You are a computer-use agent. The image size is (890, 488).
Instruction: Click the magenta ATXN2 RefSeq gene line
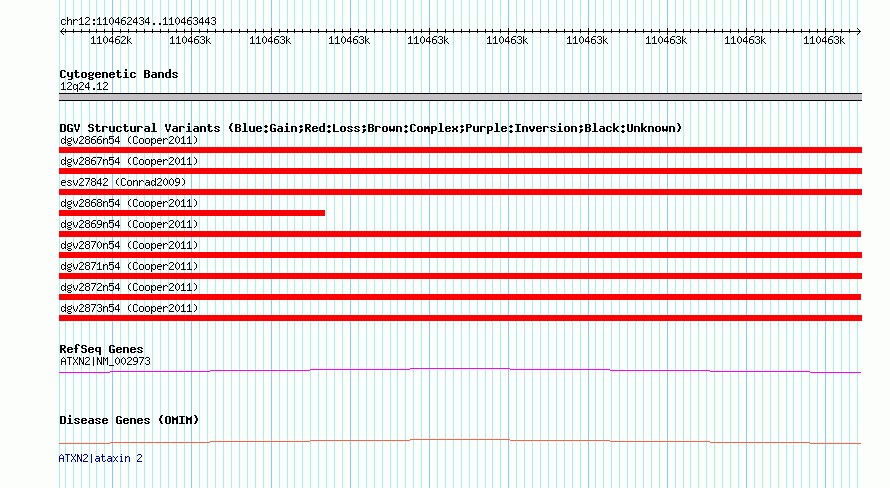[460, 370]
